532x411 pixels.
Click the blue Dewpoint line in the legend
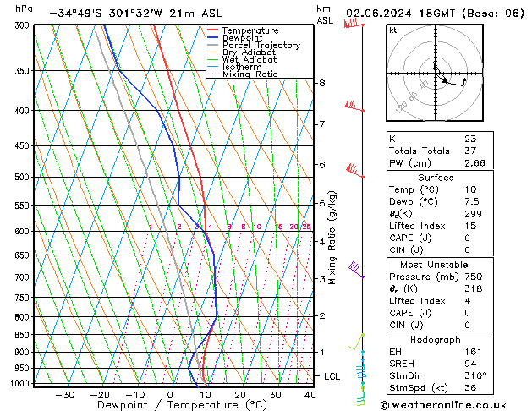[212, 38]
